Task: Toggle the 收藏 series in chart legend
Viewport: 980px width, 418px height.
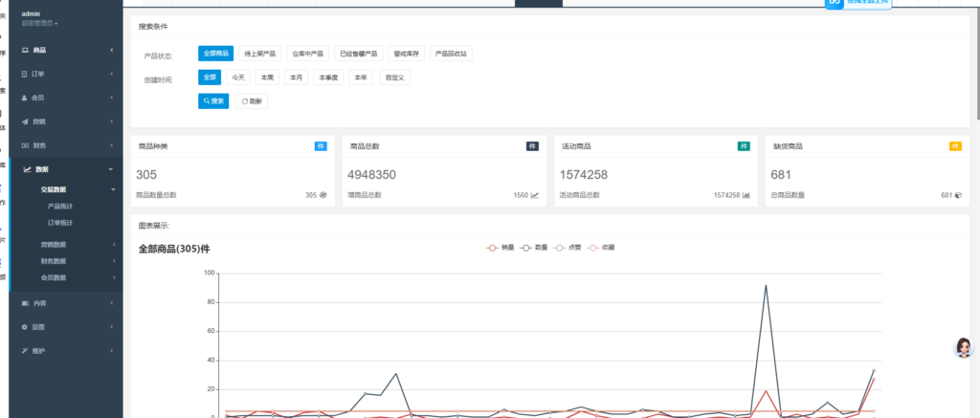Action: [601, 248]
